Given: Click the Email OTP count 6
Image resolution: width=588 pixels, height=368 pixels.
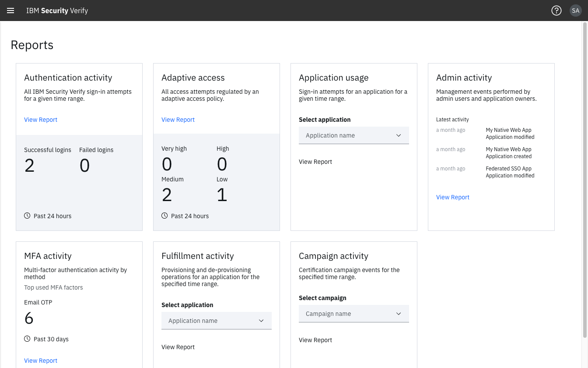Looking at the screenshot, I should [29, 318].
